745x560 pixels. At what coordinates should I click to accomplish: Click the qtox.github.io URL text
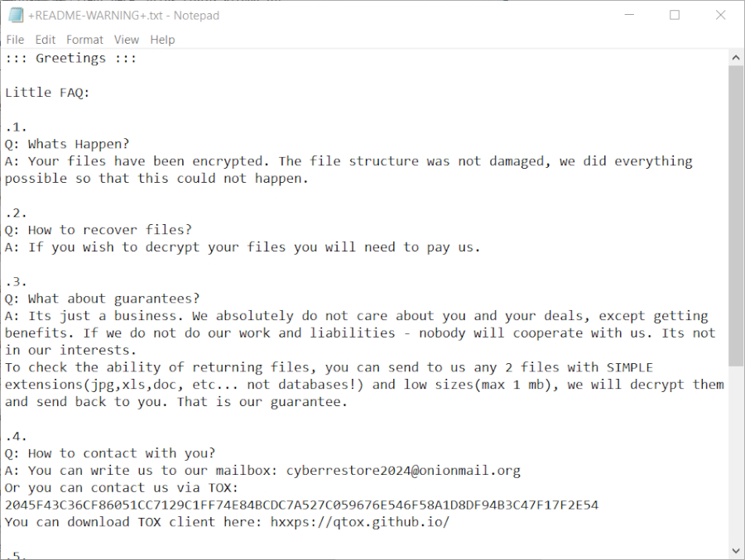(360, 522)
